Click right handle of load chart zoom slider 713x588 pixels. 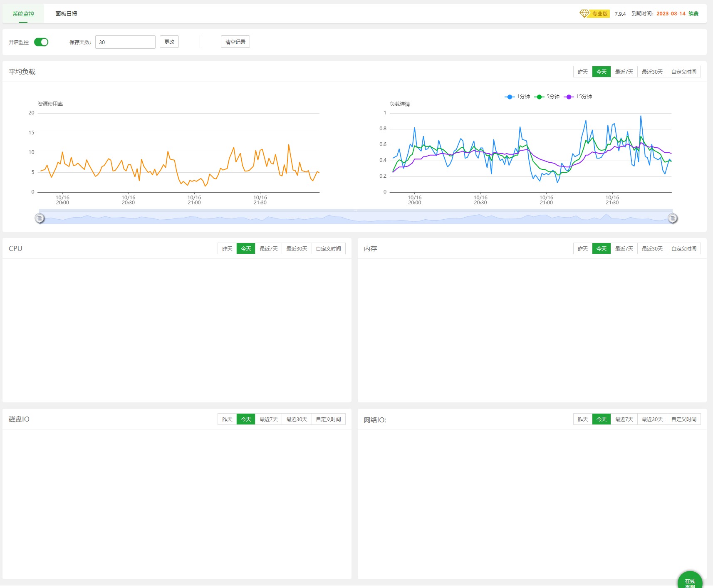[673, 218]
